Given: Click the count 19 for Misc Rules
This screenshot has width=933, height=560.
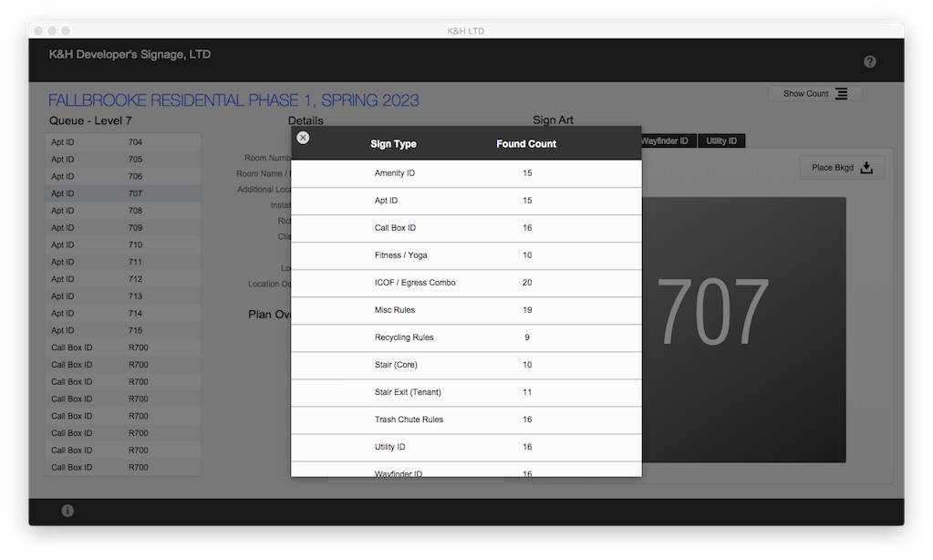Looking at the screenshot, I should tap(527, 310).
